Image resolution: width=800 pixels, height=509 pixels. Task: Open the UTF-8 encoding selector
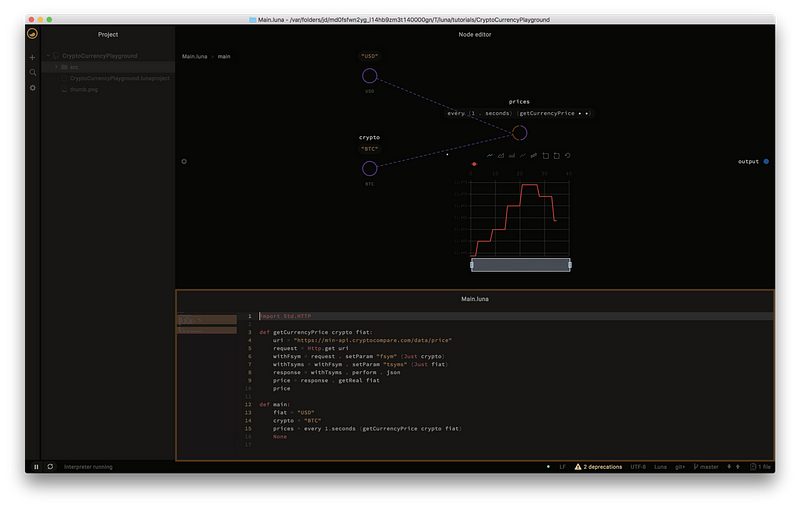coord(638,466)
